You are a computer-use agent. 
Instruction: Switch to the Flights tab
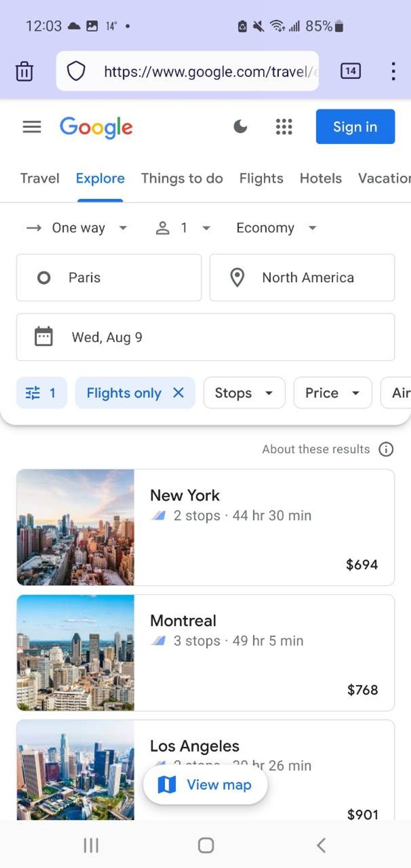click(x=261, y=178)
